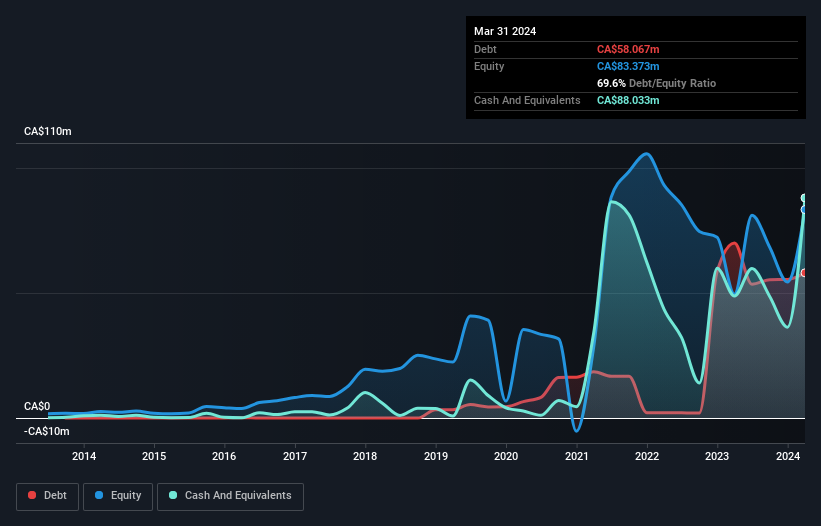
Task: Click the blue Equity legend dot
Action: click(x=99, y=495)
